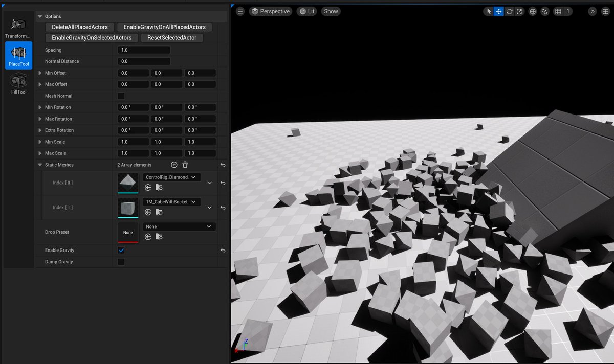
Task: Open the Lit view mode menu
Action: pos(307,11)
